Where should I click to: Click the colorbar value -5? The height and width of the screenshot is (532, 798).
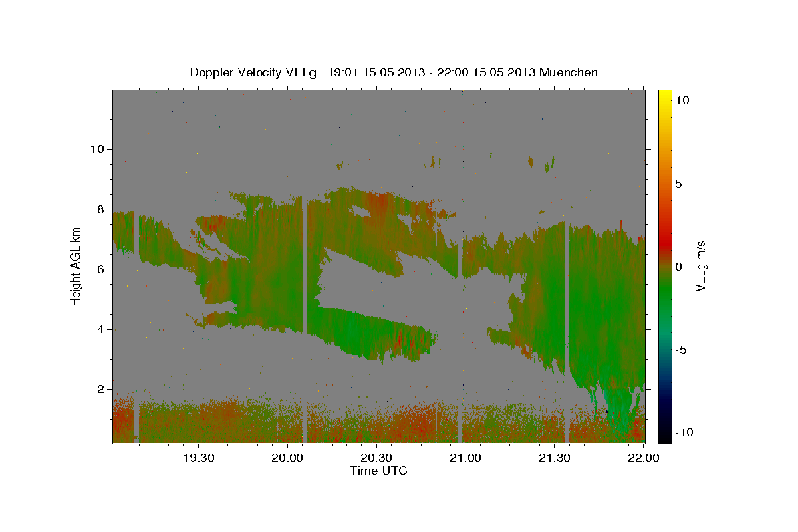point(681,350)
